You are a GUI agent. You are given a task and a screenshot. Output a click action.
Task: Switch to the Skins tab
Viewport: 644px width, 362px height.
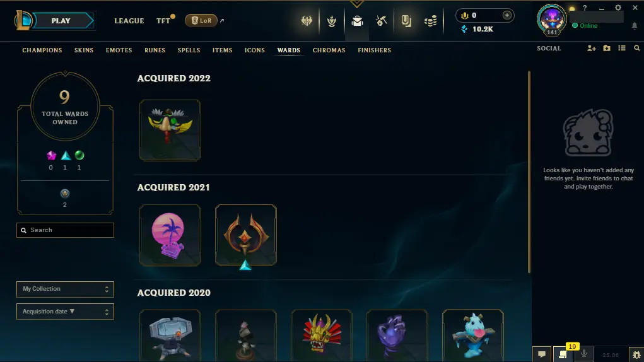tap(84, 50)
